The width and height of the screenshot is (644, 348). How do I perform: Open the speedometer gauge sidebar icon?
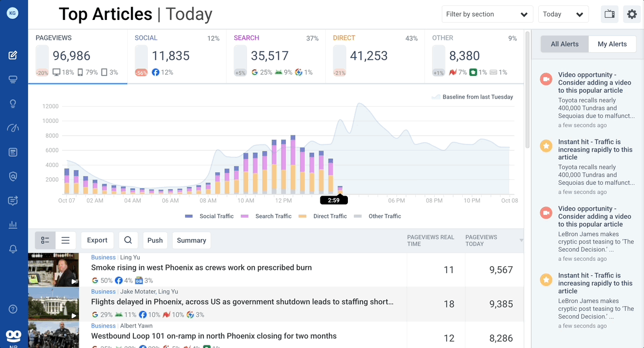click(x=13, y=128)
